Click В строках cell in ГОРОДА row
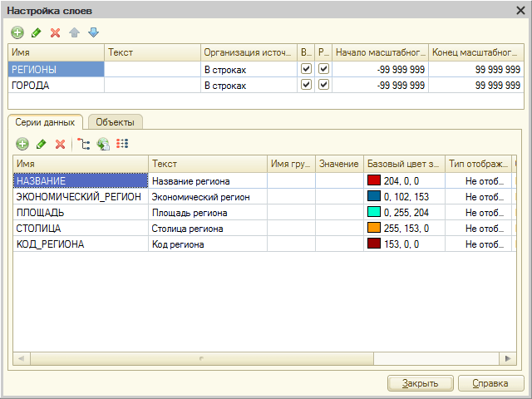This screenshot has width=532, height=399. click(x=249, y=85)
